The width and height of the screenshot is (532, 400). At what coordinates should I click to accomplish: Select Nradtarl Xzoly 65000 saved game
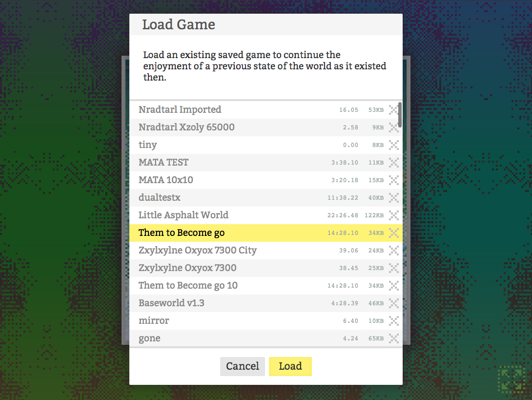tap(186, 127)
